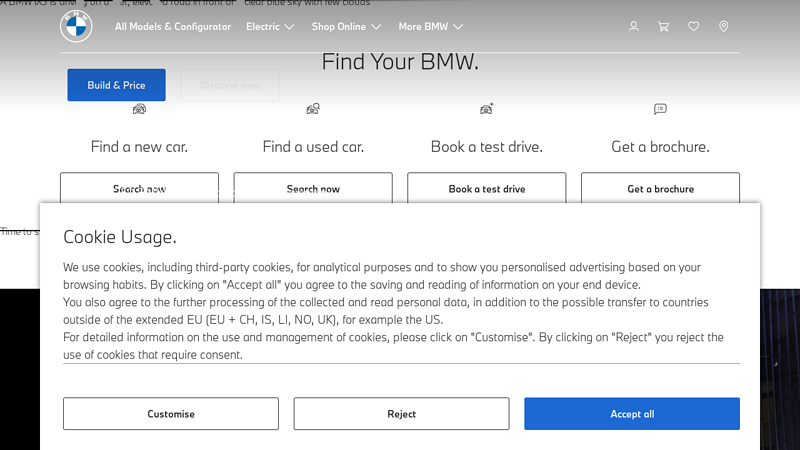Expand the Electric dropdown menu
Screen dimensions: 800x450
[270, 27]
